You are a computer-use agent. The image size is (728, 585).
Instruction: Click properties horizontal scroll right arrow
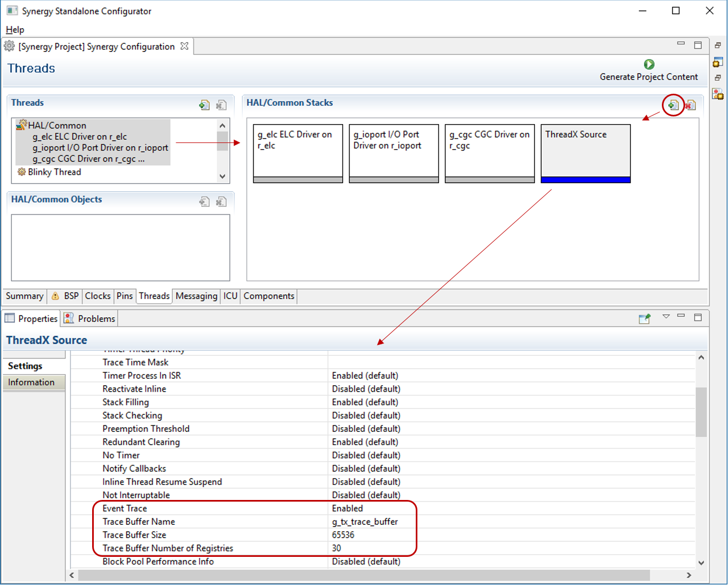[x=689, y=575]
